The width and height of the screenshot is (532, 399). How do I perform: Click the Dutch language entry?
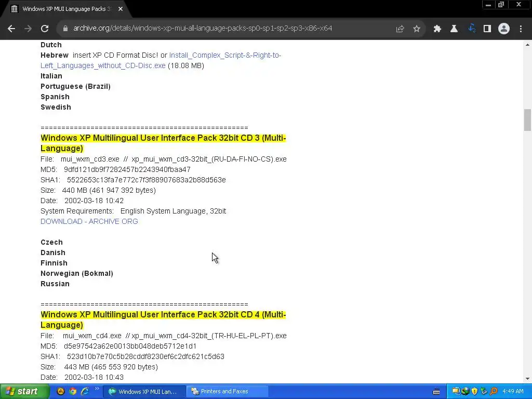pos(51,45)
